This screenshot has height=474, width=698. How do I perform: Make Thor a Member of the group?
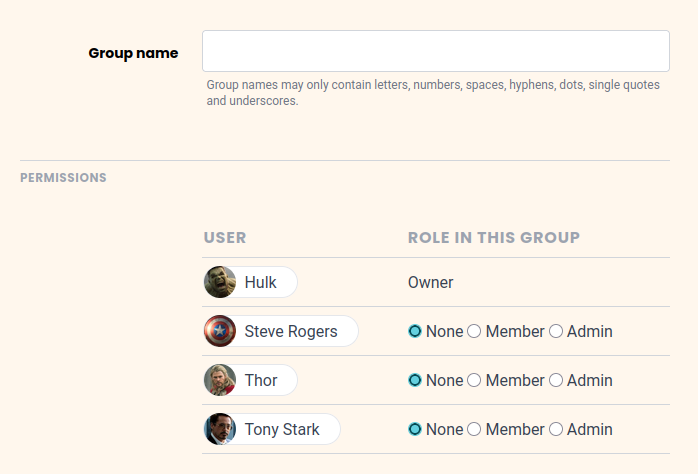coord(475,380)
